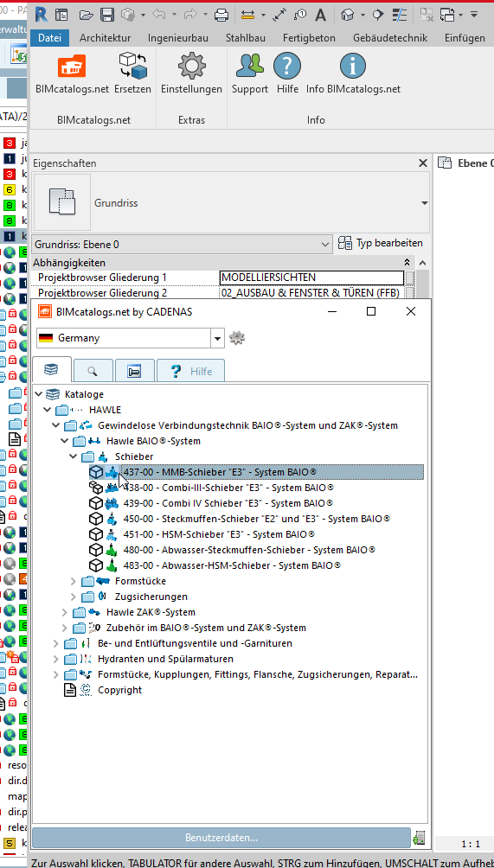Open the Grundriss: Ebene 0 combo box
The width and height of the screenshot is (494, 868).
[183, 244]
